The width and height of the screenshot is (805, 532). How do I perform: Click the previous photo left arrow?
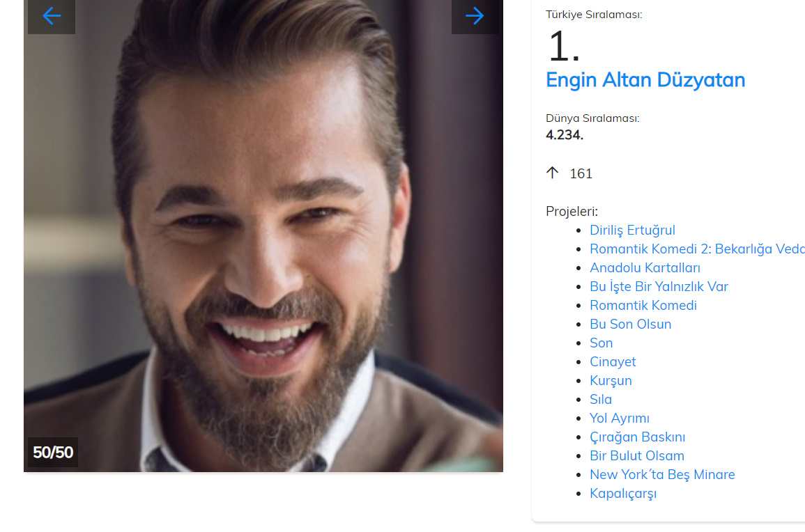tap(52, 16)
